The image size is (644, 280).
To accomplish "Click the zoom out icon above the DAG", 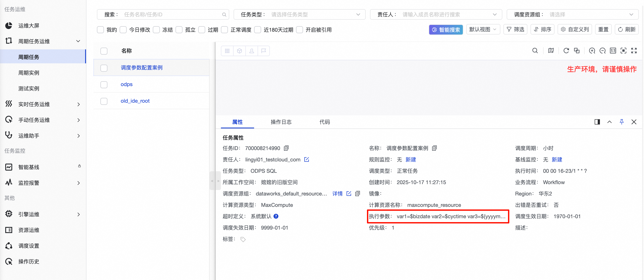I will tap(603, 50).
